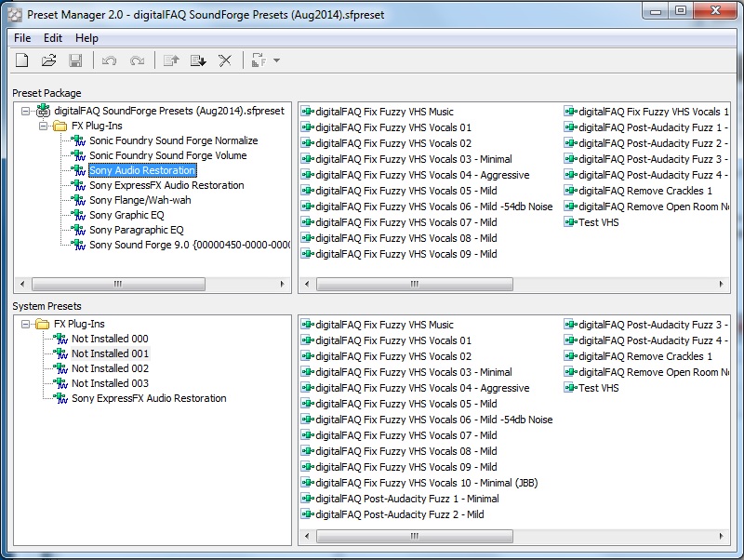Click the New preset package toolbar icon
Screen dimensions: 744x560
coord(21,60)
